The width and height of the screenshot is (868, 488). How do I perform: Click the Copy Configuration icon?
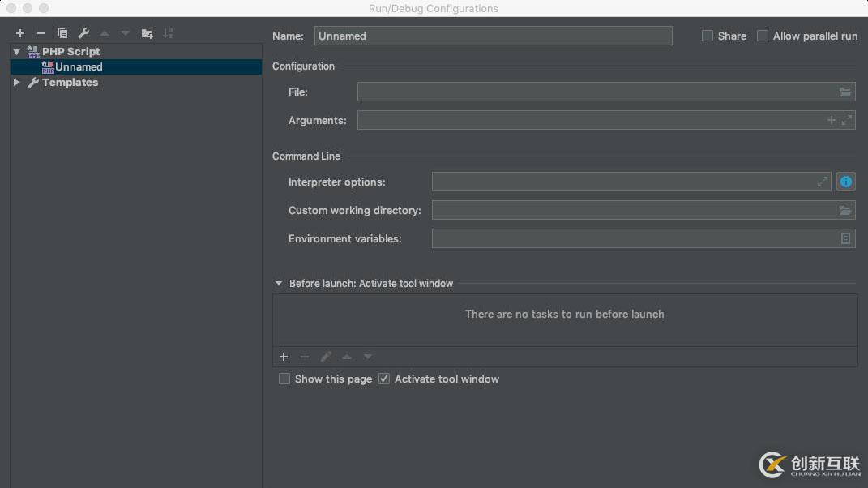coord(62,33)
